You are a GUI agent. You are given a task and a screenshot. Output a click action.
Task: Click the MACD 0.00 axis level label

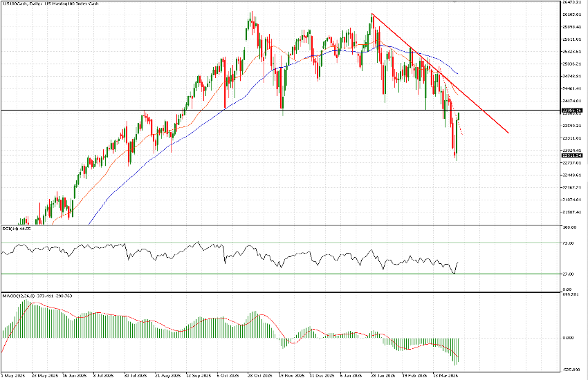567,338
